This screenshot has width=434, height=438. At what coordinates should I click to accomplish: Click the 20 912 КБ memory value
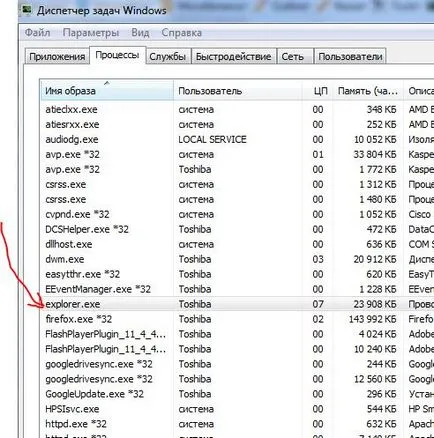click(375, 259)
